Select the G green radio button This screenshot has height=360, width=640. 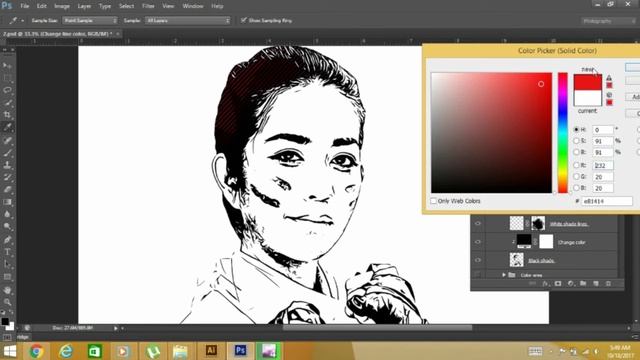(x=576, y=177)
